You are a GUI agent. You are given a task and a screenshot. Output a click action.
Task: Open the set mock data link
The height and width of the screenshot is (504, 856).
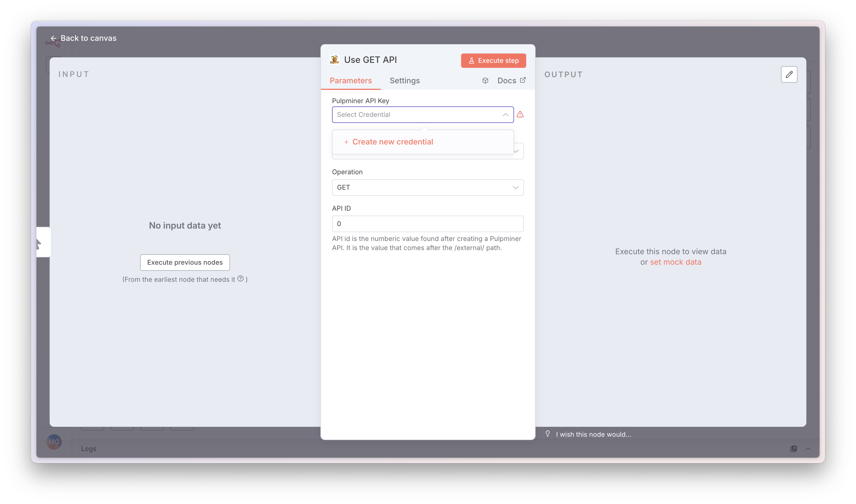(x=676, y=262)
